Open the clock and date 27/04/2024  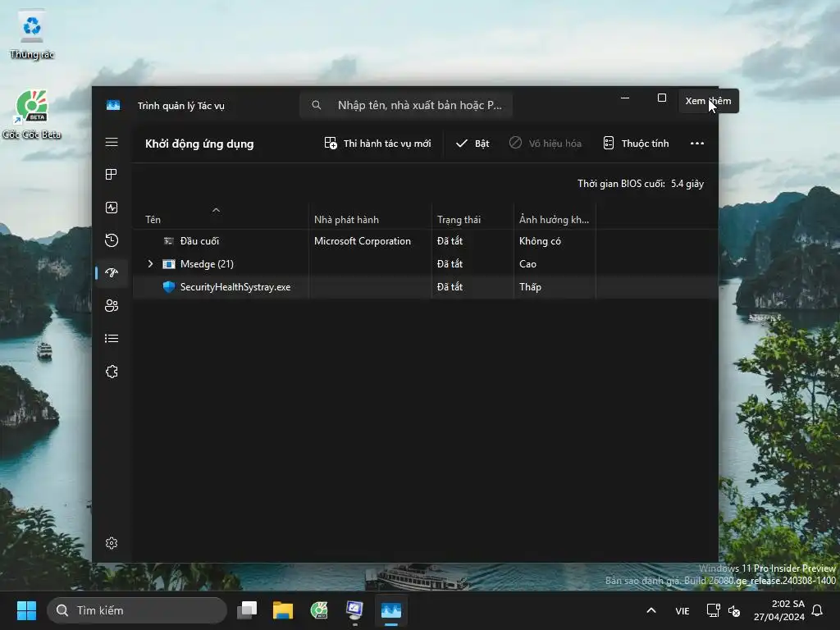779,610
